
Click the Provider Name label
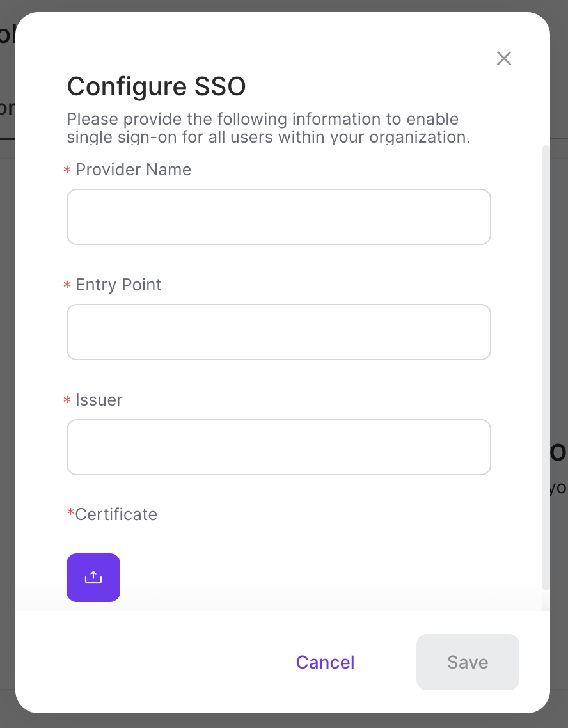133,170
